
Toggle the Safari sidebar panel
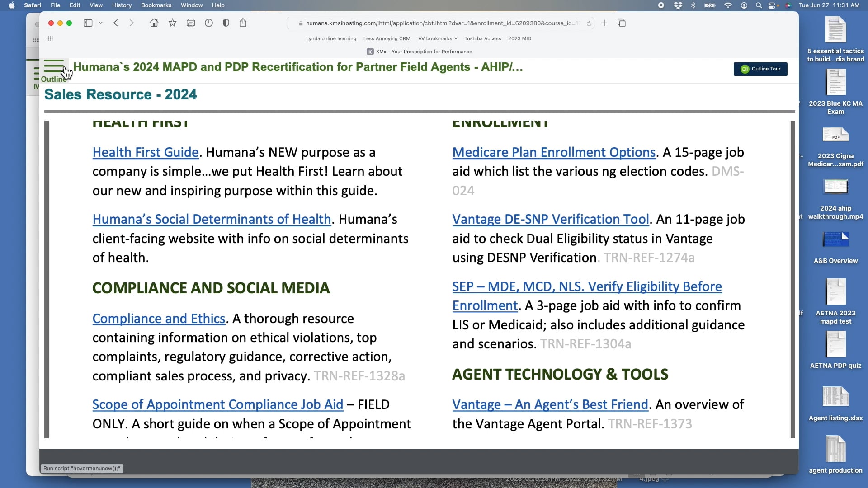pos(88,23)
